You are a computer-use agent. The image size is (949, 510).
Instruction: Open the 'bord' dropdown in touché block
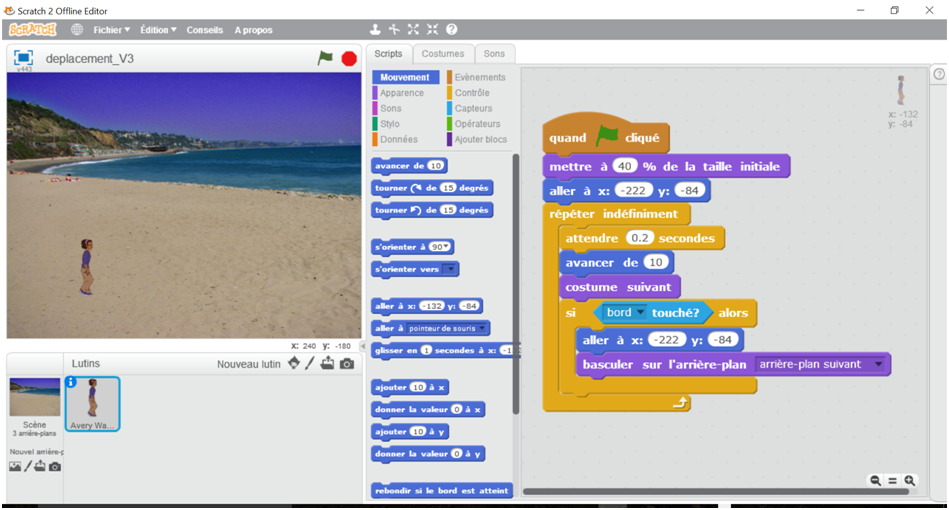(x=640, y=313)
